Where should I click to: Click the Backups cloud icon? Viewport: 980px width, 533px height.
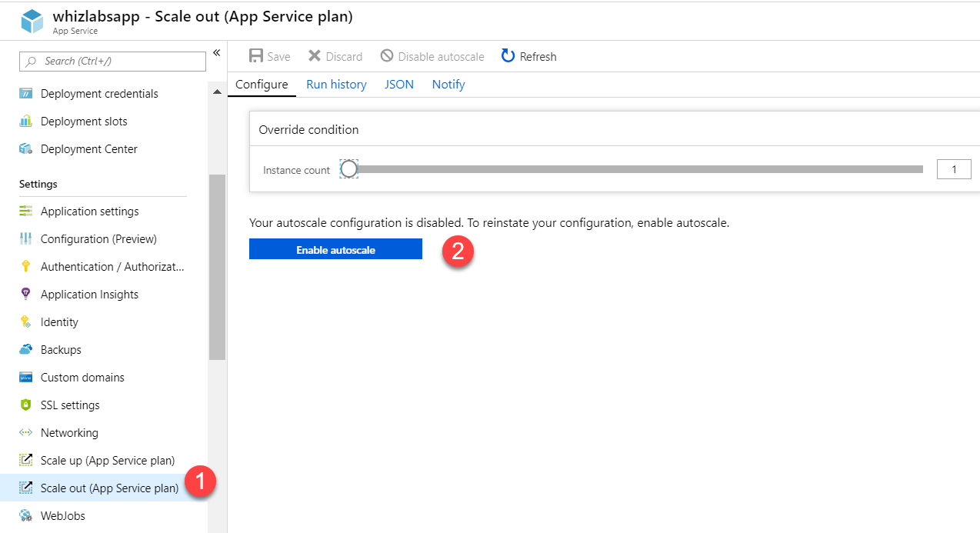click(26, 350)
